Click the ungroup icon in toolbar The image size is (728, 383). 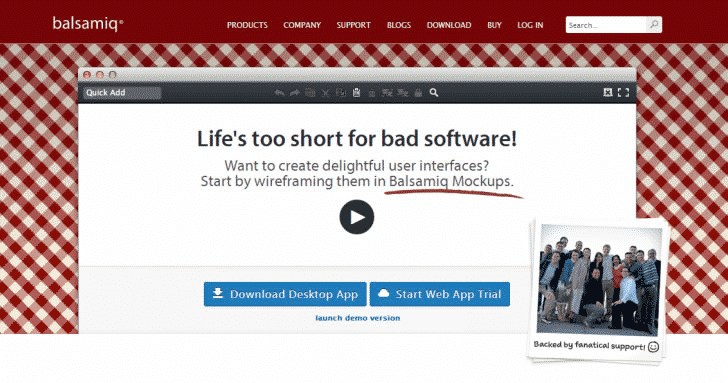click(x=403, y=92)
